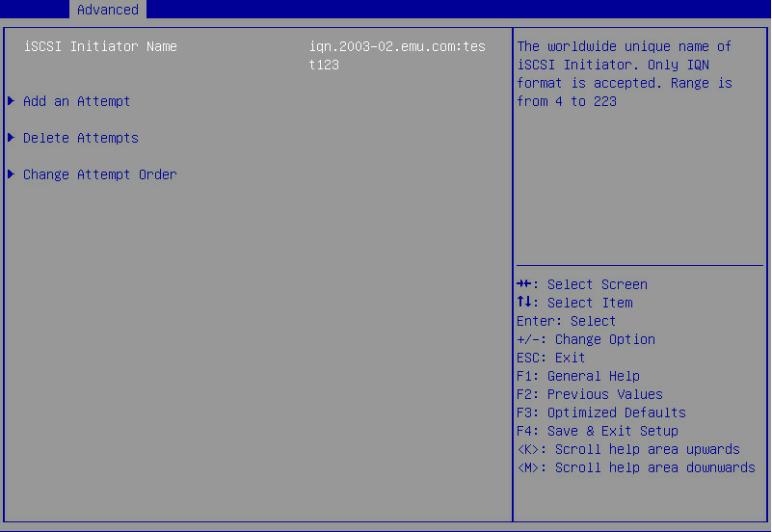The width and height of the screenshot is (772, 532).
Task: Click the ESC: Exit hint
Action: 551,358
